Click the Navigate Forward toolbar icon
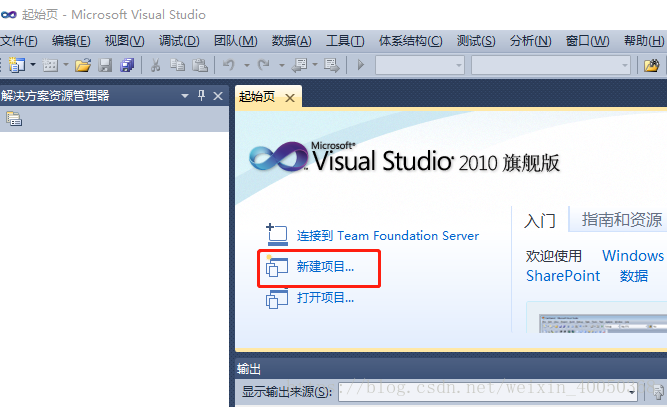667x407 pixels. point(331,65)
